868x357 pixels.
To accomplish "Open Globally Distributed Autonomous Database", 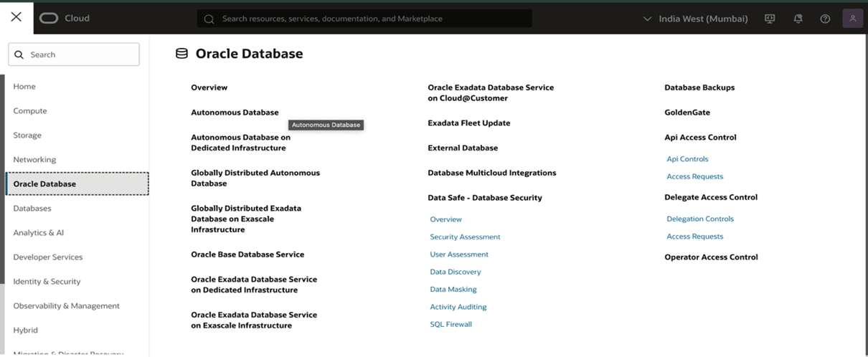I will 255,178.
